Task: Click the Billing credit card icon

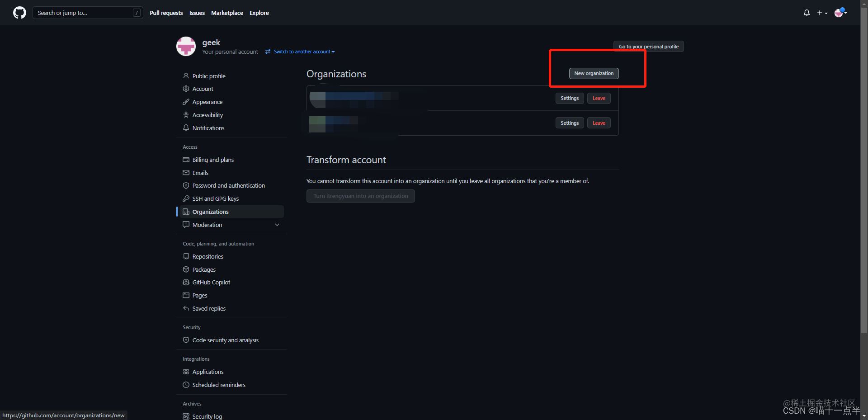Action: click(186, 160)
